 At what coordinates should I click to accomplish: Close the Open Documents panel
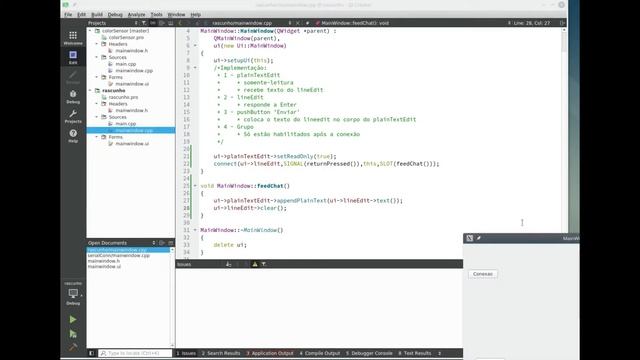171,243
